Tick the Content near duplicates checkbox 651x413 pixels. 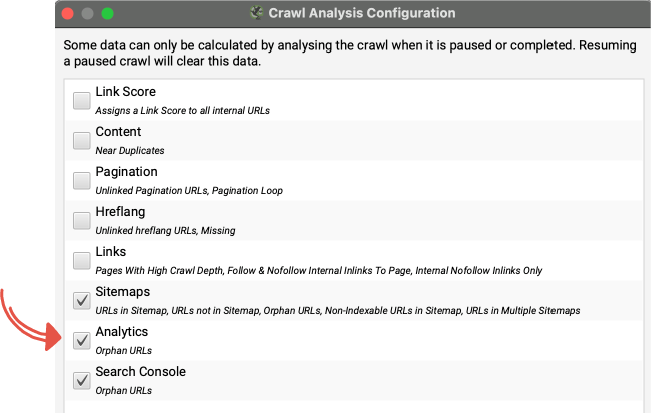coord(82,140)
